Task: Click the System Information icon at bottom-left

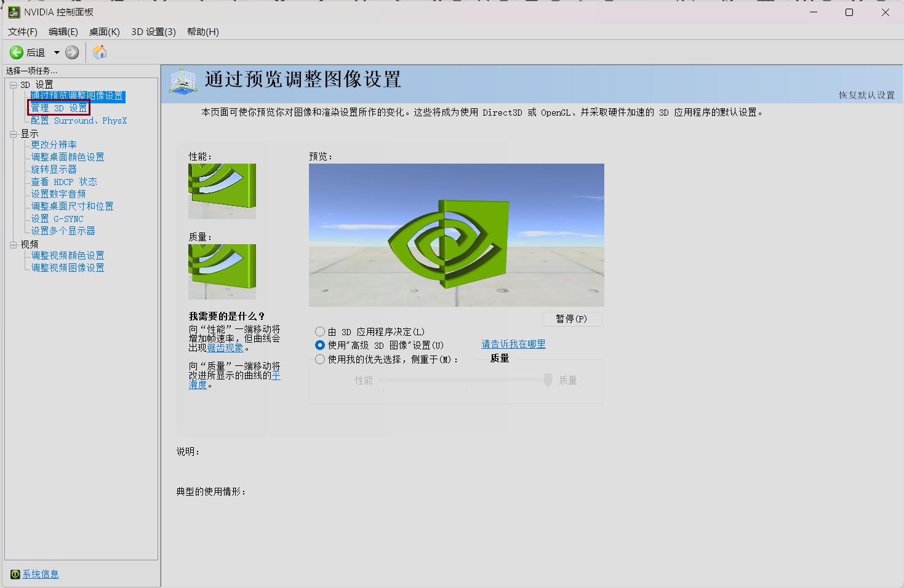Action: coord(15,574)
